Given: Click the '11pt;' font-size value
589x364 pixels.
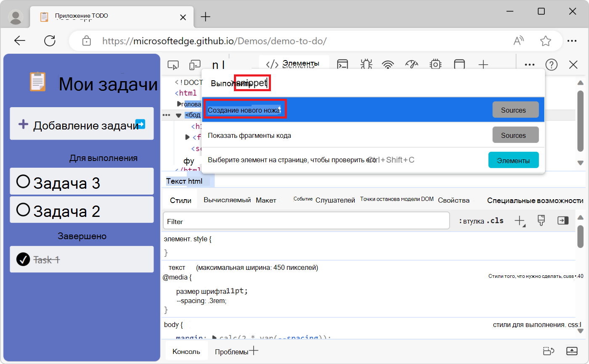Looking at the screenshot, I should click(x=237, y=291).
